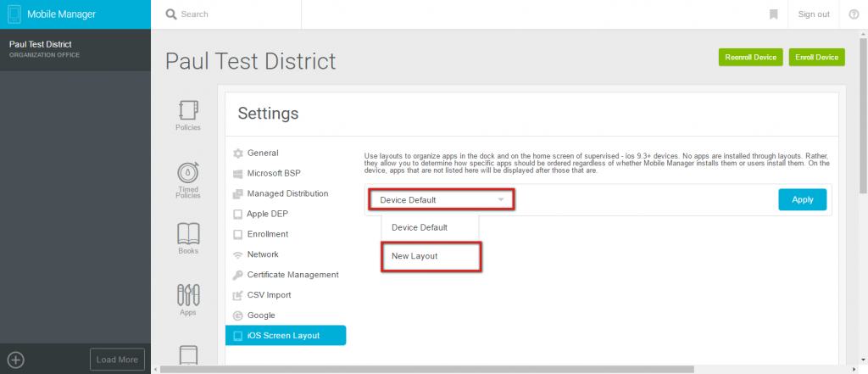Click the Paul Test District page heading

click(251, 62)
